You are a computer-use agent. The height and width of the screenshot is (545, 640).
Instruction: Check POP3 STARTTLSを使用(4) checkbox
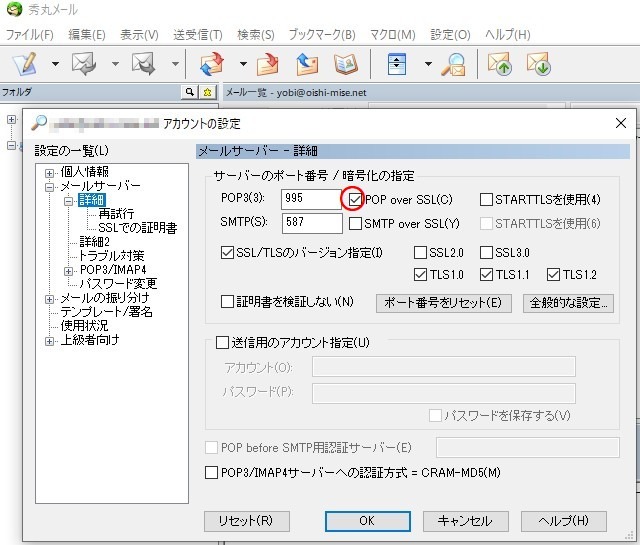[486, 200]
